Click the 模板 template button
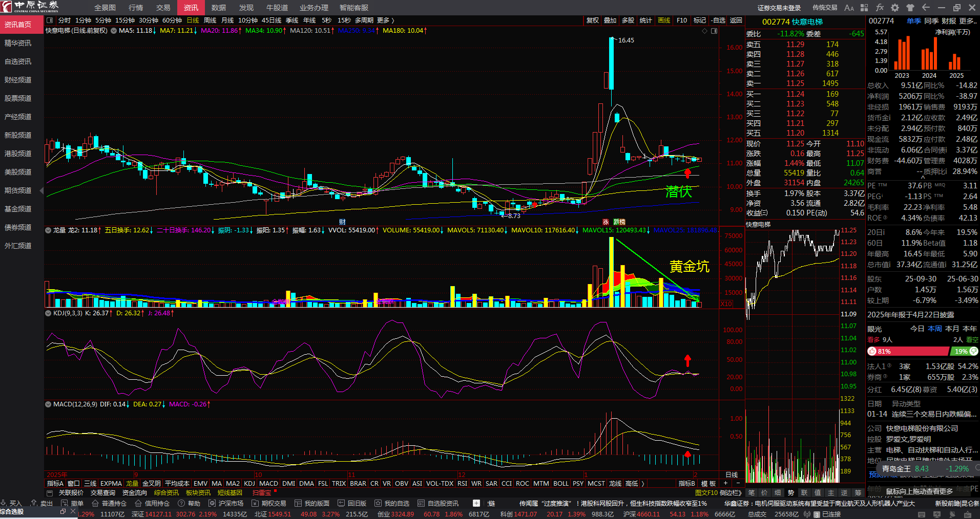Image resolution: width=980 pixels, height=519 pixels. tap(708, 484)
